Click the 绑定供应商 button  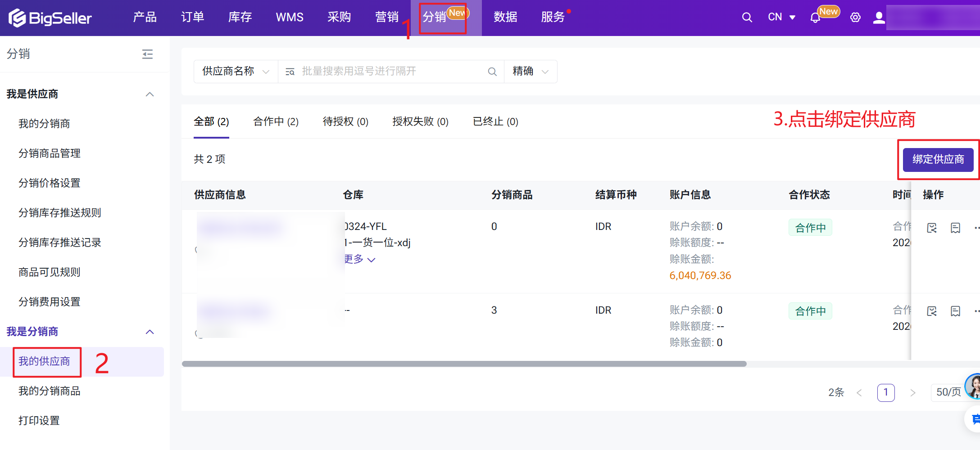(x=938, y=159)
